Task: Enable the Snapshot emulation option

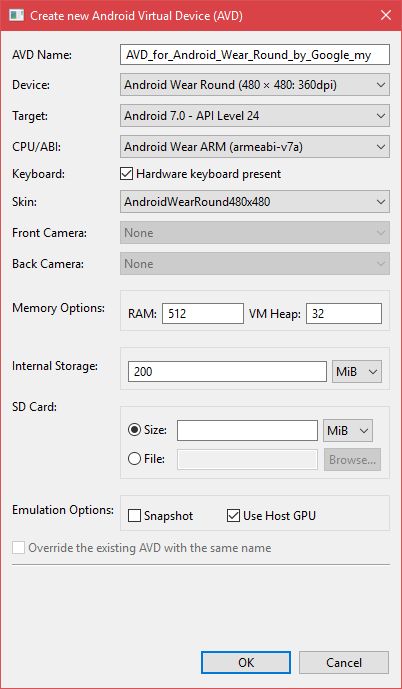Action: coord(134,515)
